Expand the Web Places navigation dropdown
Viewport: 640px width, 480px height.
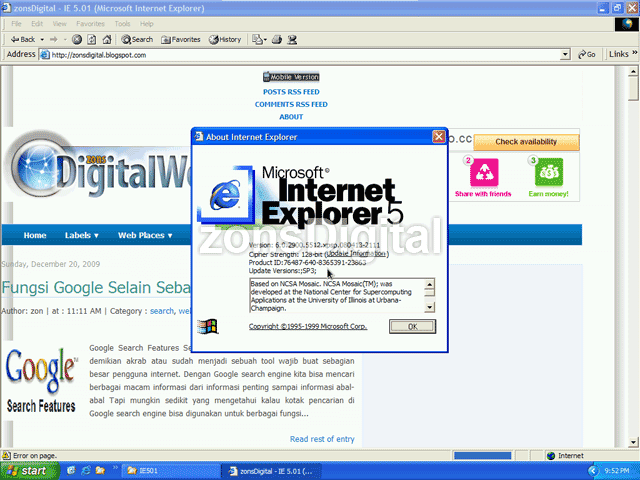point(145,235)
